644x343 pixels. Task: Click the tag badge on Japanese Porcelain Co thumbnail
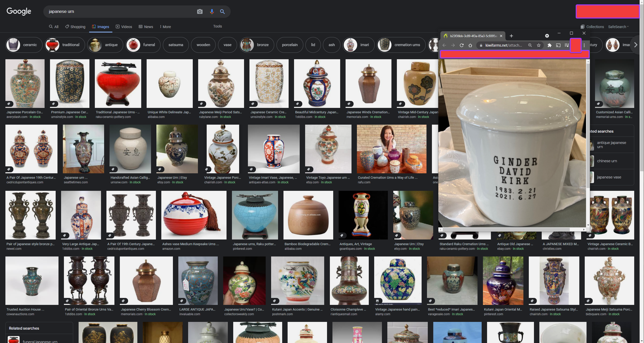(x=9, y=104)
